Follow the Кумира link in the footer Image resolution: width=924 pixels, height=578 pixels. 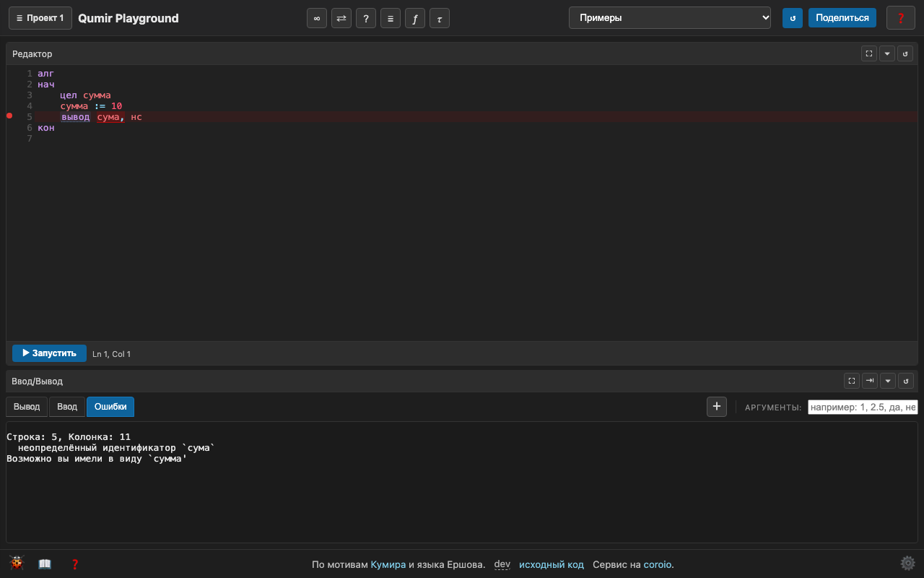(x=388, y=564)
